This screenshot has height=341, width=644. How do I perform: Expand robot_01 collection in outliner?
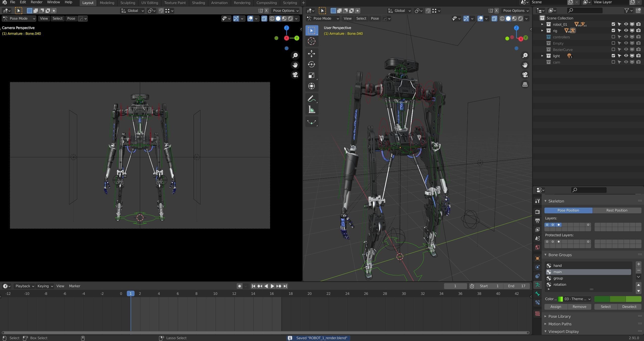(542, 24)
